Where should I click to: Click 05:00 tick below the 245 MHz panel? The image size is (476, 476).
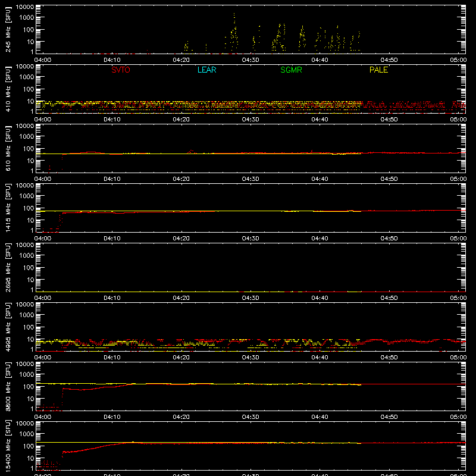[x=458, y=60]
